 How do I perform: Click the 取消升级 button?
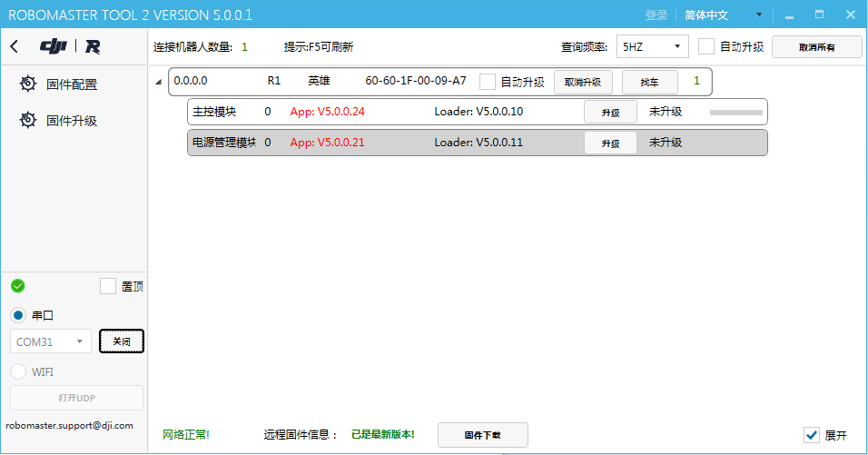point(583,82)
